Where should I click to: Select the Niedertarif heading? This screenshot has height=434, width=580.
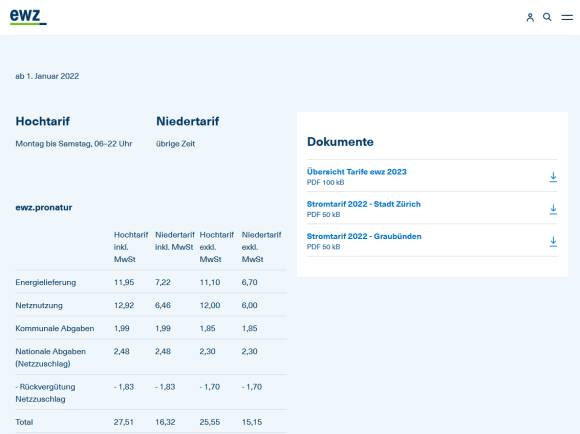coord(188,121)
